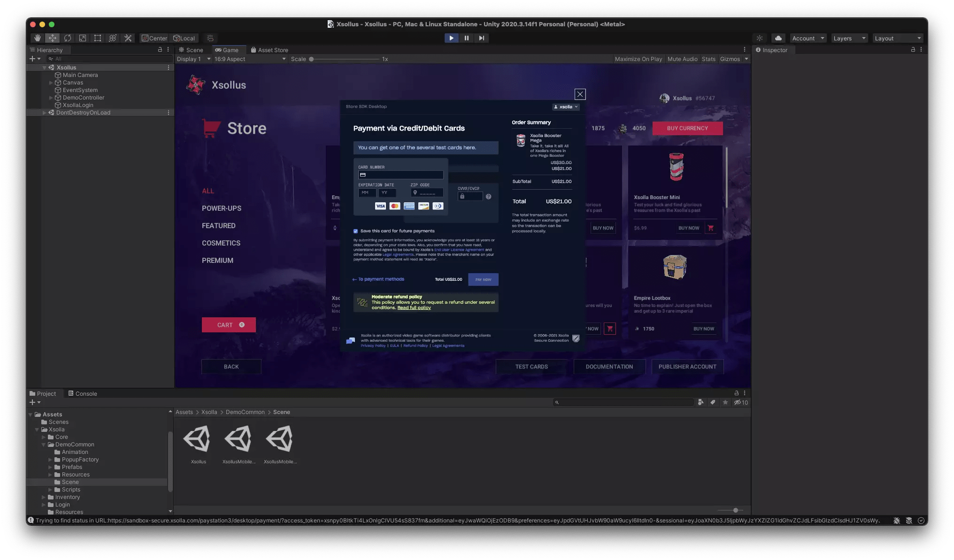Image resolution: width=954 pixels, height=560 pixels.
Task: Open Read full policy link
Action: pyautogui.click(x=414, y=308)
